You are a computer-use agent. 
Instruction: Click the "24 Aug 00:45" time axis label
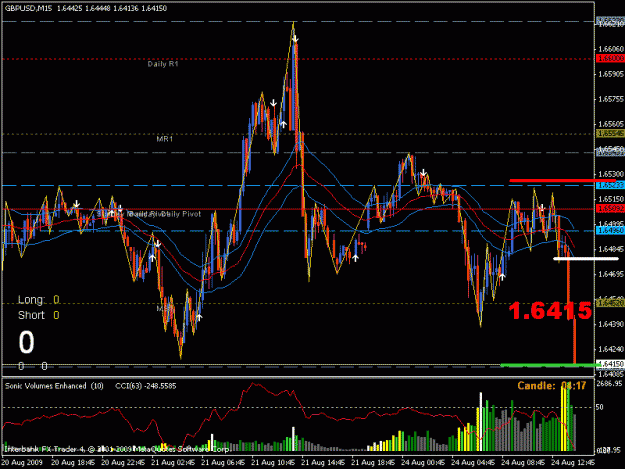click(423, 463)
